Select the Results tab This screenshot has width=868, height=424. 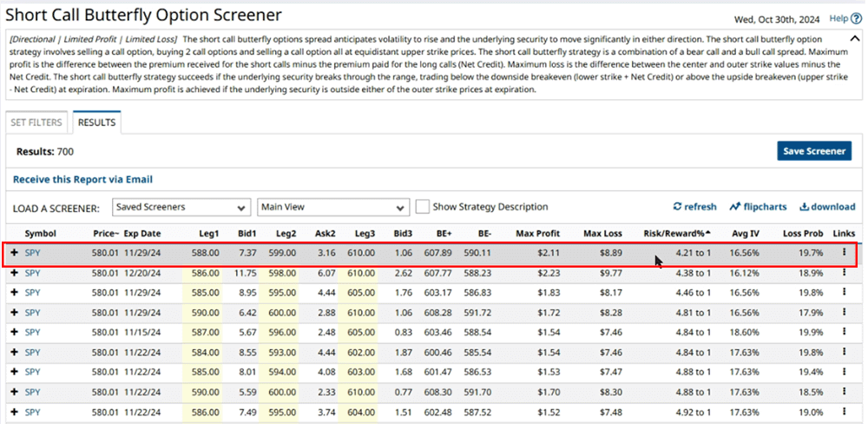[96, 123]
